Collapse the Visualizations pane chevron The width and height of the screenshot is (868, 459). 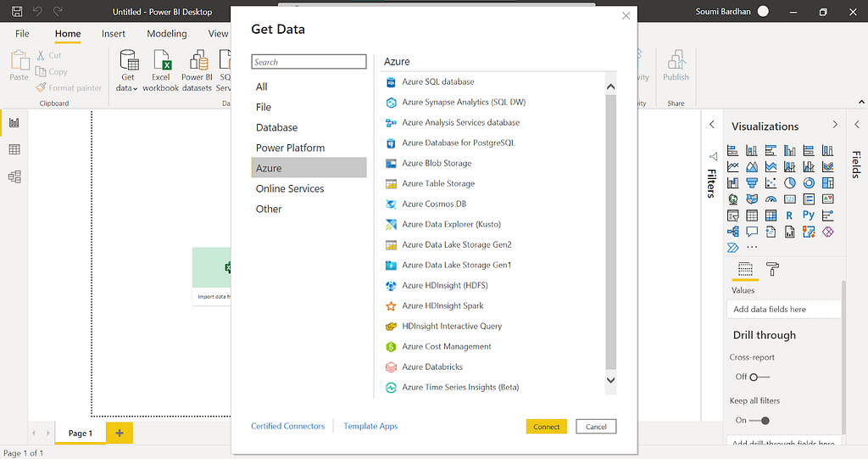[x=835, y=125]
